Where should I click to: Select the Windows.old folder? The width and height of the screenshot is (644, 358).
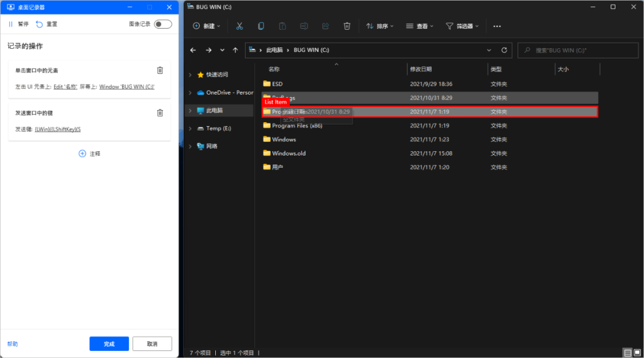coord(289,153)
